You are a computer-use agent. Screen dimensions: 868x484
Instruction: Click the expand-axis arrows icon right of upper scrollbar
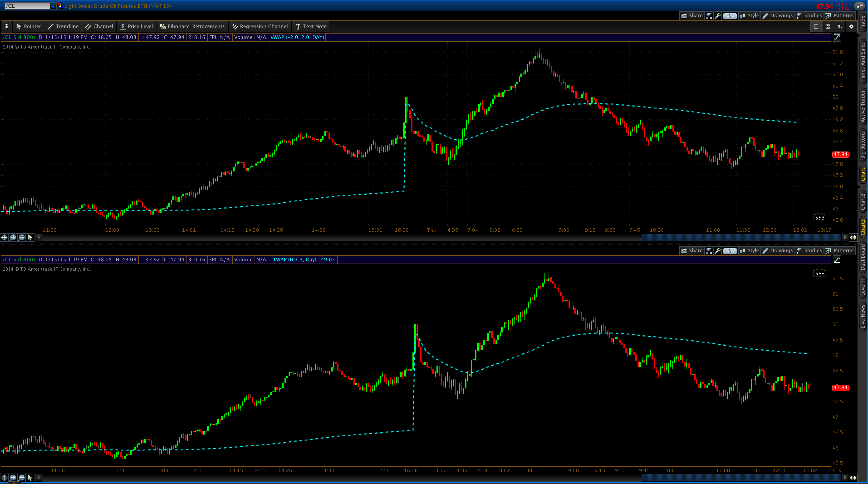click(853, 237)
